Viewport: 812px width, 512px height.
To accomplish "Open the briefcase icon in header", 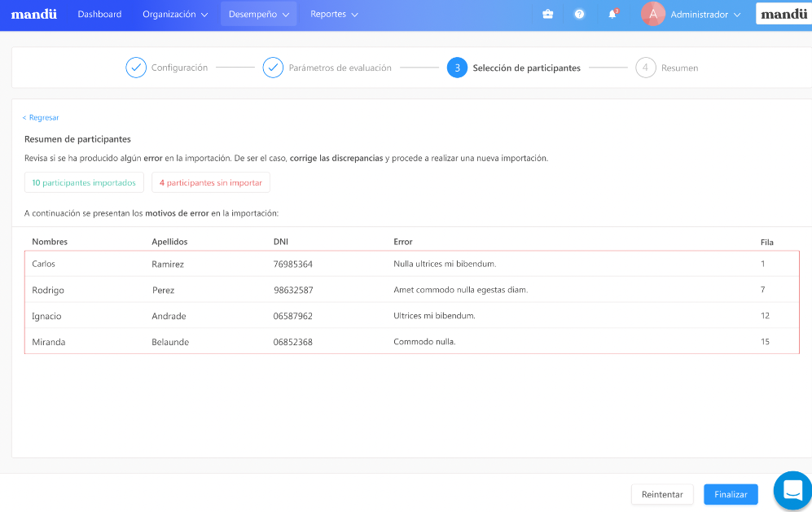I will pos(547,15).
